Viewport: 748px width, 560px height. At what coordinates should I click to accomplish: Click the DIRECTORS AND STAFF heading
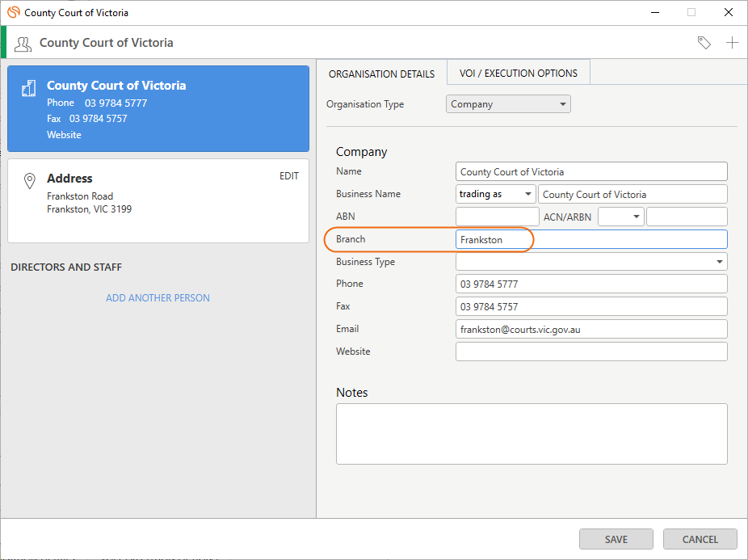click(66, 267)
